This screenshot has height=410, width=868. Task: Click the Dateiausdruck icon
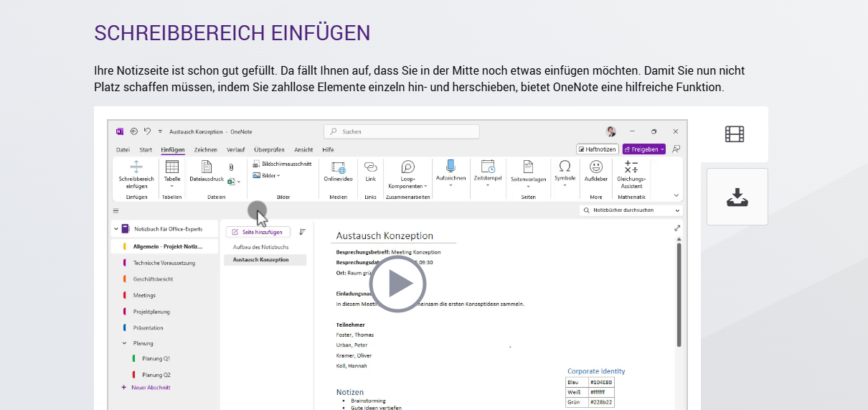pos(207,167)
